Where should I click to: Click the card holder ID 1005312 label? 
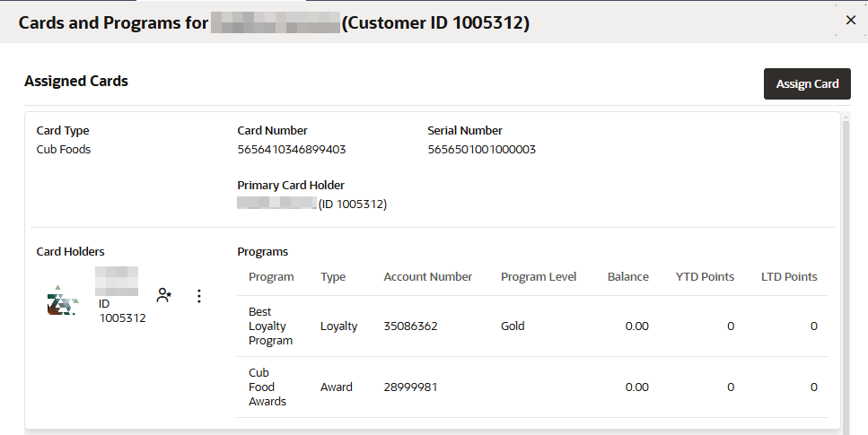click(122, 311)
